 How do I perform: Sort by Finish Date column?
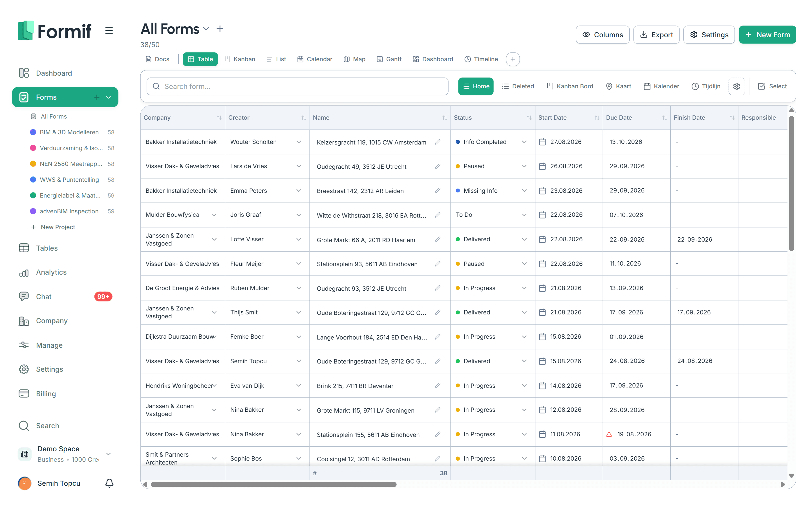tap(732, 118)
